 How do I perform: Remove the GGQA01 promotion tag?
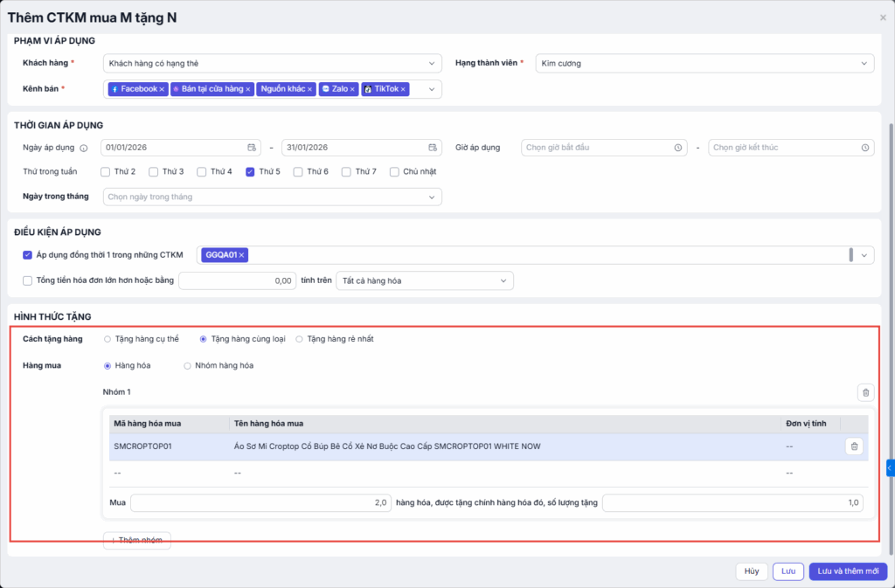(x=242, y=255)
